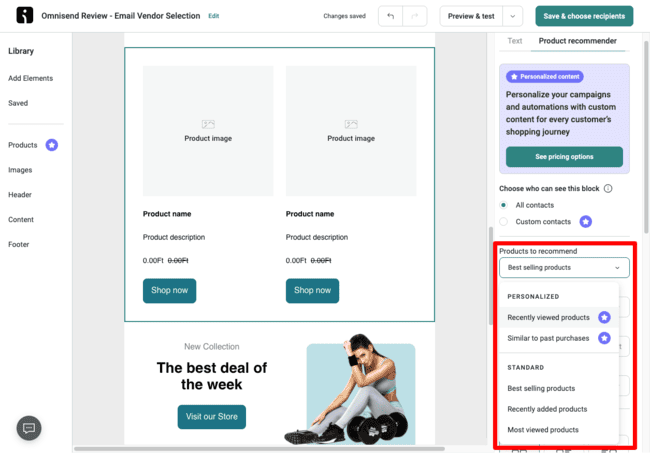This screenshot has height=453, width=650.
Task: Click the undo arrow button
Action: click(x=390, y=16)
